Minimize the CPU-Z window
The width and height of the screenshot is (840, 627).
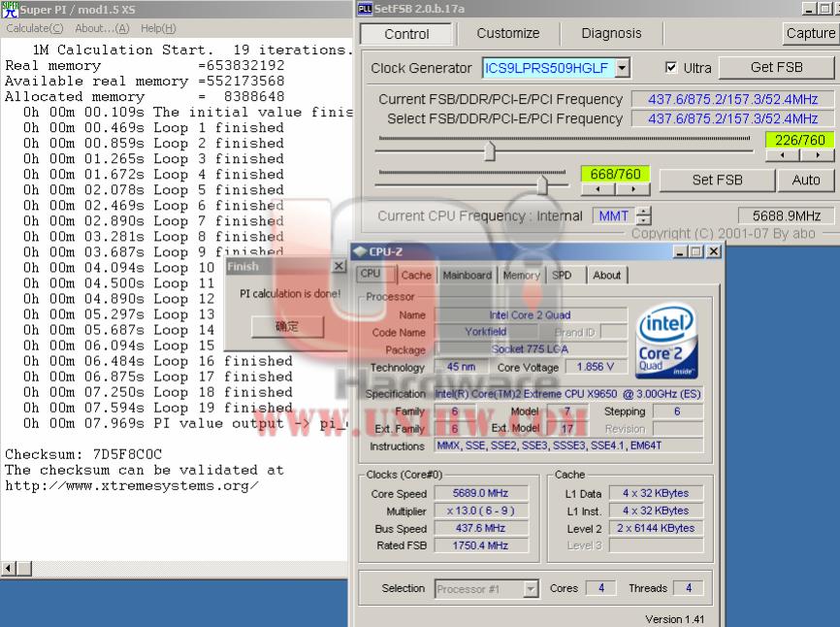point(680,251)
